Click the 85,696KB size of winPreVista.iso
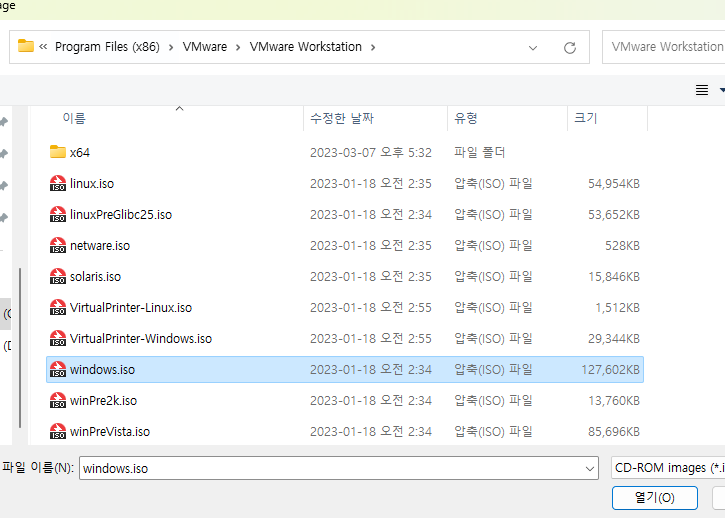This screenshot has height=518, width=725. [x=614, y=432]
